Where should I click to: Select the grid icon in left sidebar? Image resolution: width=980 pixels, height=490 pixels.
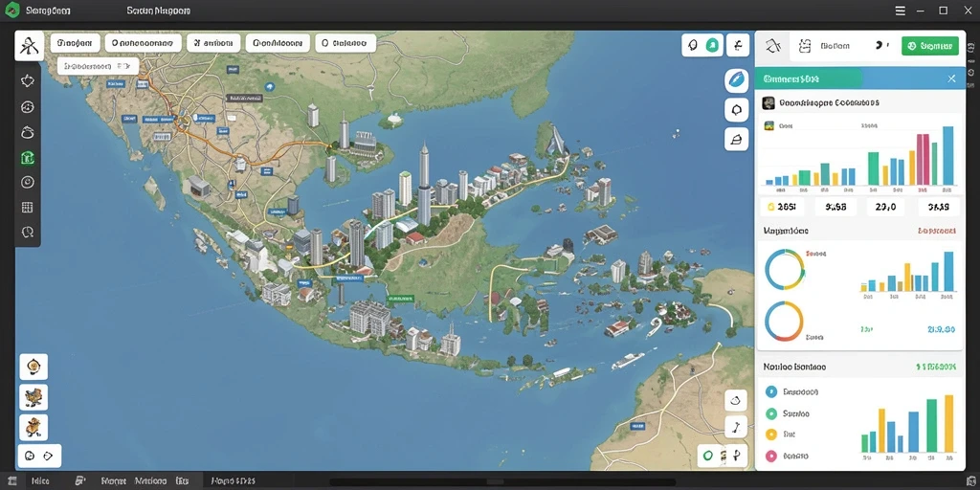[x=28, y=208]
